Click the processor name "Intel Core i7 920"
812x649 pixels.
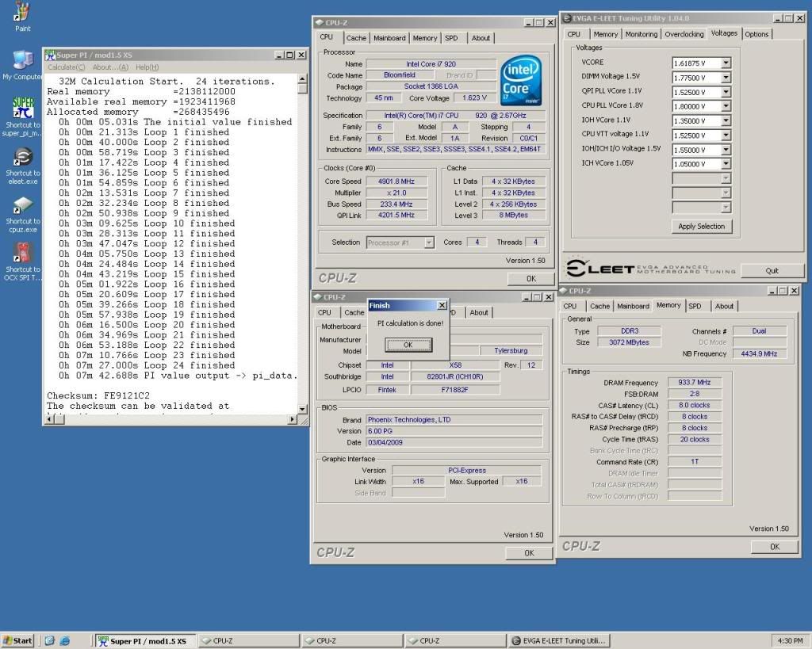(x=431, y=64)
